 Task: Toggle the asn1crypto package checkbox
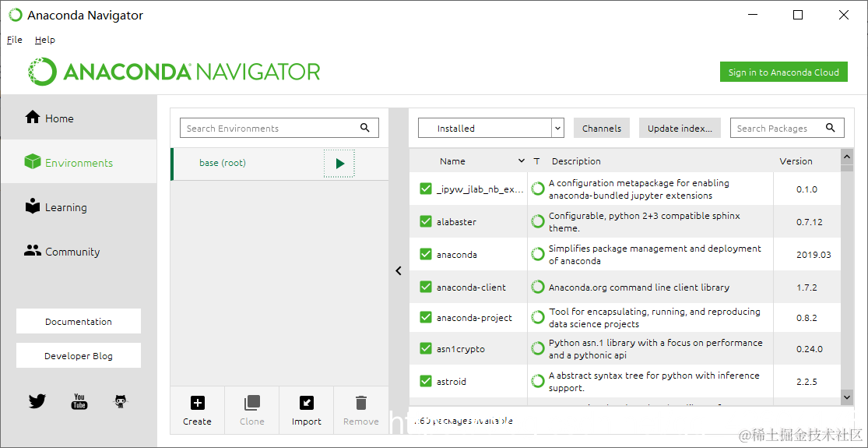click(x=425, y=348)
